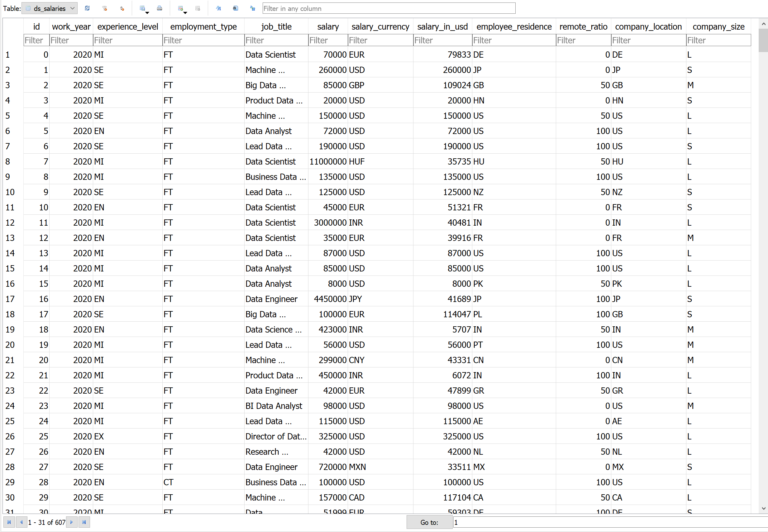Select the currency cell MXN
768x532 pixels.
pyautogui.click(x=380, y=467)
